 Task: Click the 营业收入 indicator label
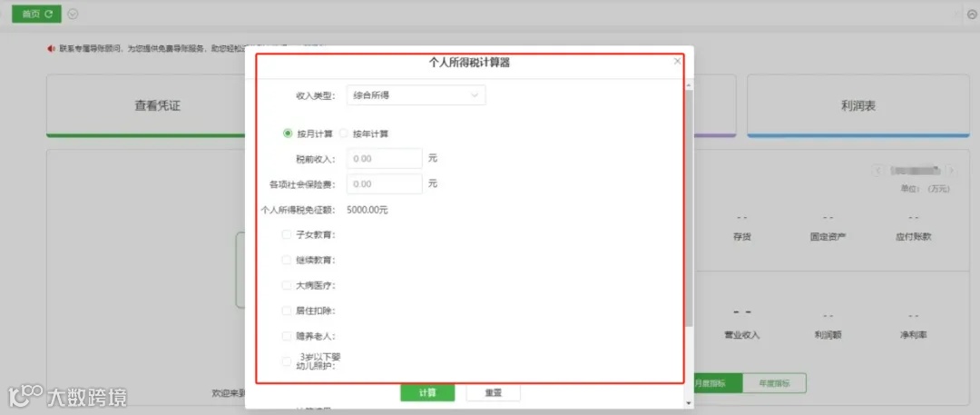click(742, 335)
